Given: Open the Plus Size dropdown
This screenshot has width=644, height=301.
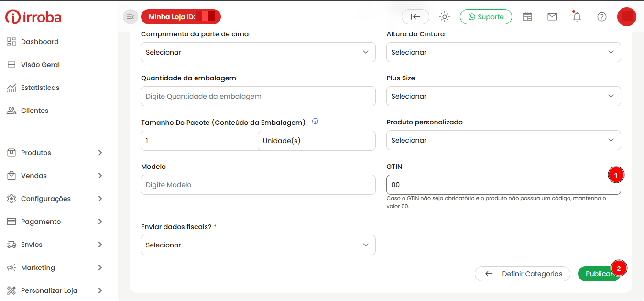Looking at the screenshot, I should (503, 96).
